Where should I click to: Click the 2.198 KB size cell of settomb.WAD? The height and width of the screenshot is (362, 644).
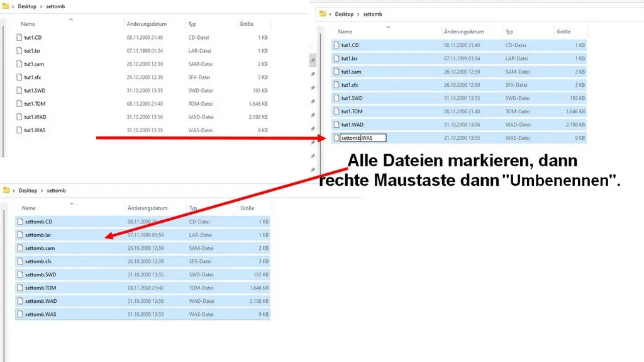258,301
